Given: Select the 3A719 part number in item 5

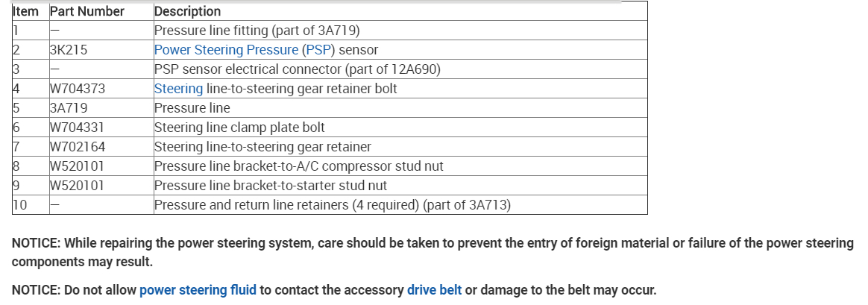Looking at the screenshot, I should [x=69, y=108].
